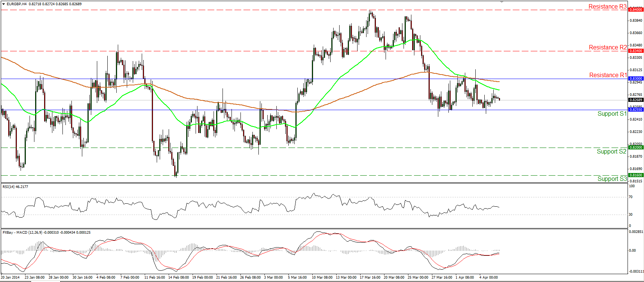This screenshot has width=644, height=282.
Task: Click the 3 Mar 00:00 date label
Action: 273,278
